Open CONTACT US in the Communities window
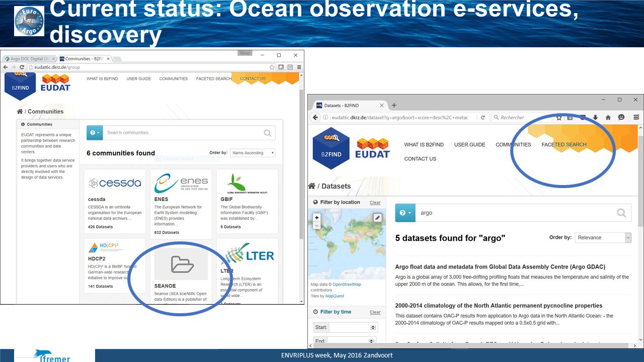The width and height of the screenshot is (644, 362). point(253,78)
